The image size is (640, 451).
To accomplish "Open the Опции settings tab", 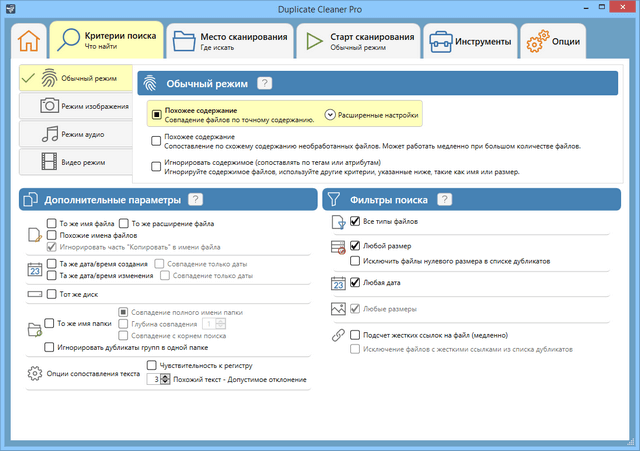I will [x=554, y=42].
